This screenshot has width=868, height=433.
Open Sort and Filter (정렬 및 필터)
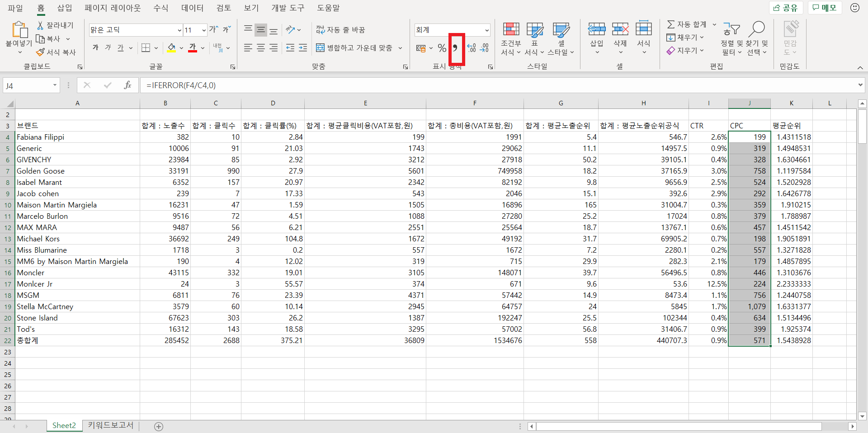click(731, 39)
